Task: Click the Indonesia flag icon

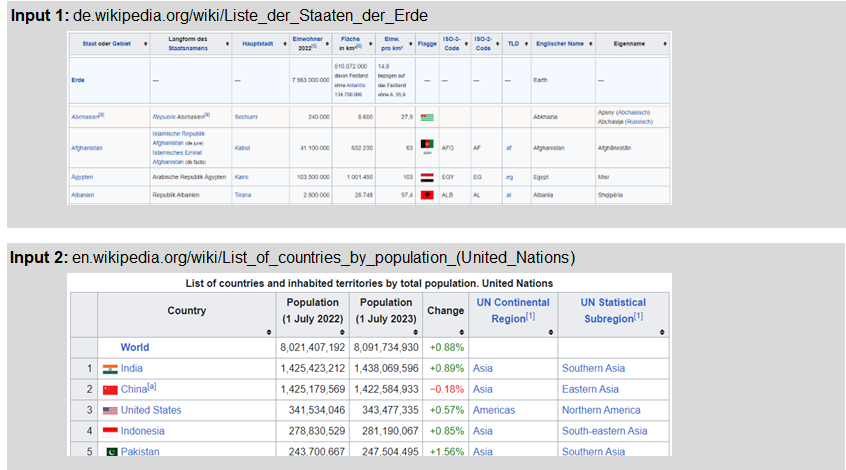Action: tap(110, 431)
